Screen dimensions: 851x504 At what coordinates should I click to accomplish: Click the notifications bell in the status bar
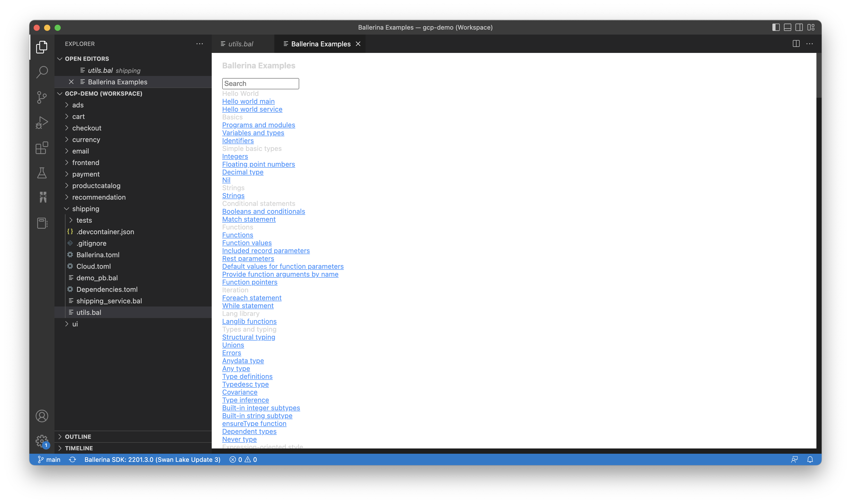coord(810,459)
